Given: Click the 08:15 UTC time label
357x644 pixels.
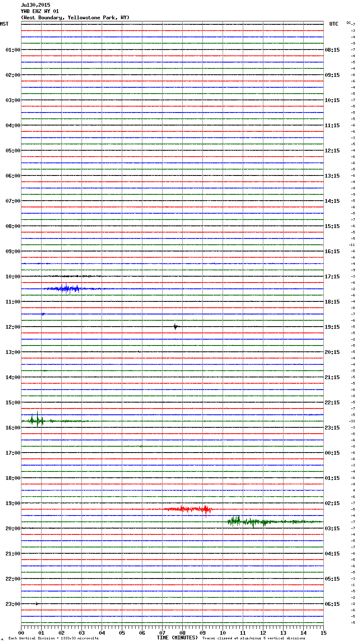Looking at the screenshot, I should tap(332, 50).
